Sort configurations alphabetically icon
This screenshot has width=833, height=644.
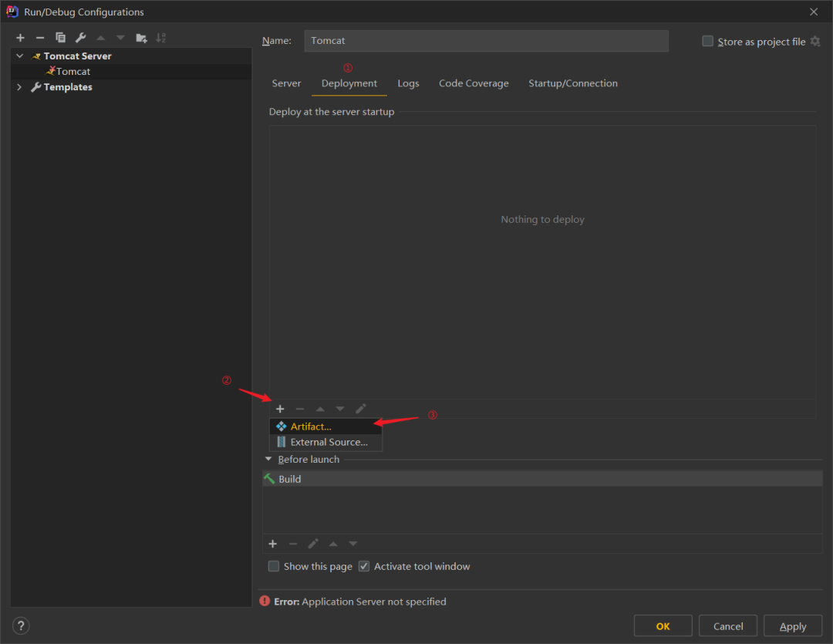point(161,38)
